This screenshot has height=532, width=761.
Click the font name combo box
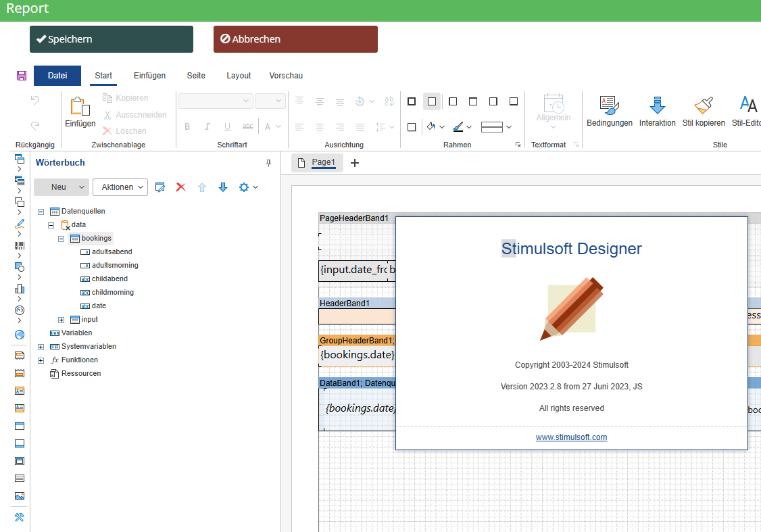[x=216, y=101]
